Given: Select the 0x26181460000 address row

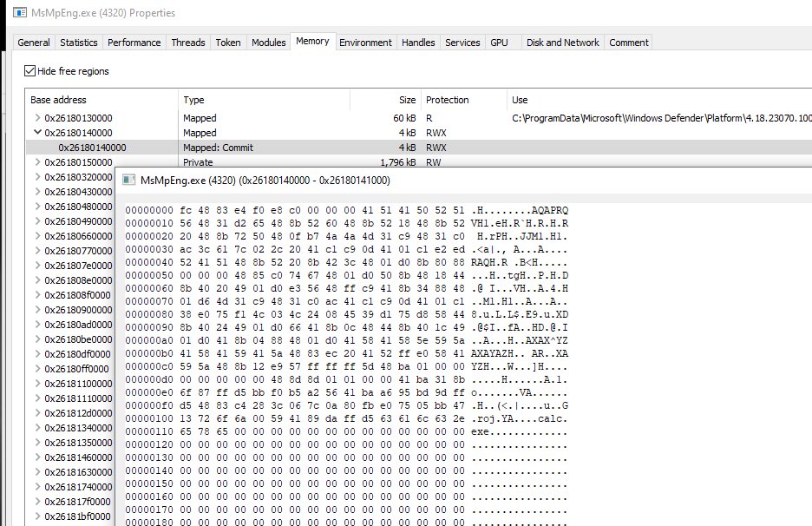Looking at the screenshot, I should (x=78, y=457).
